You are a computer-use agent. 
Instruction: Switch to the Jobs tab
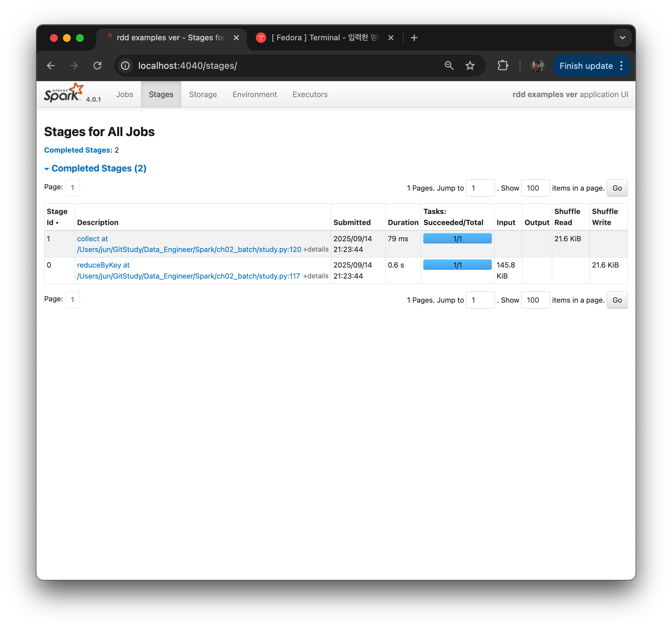click(x=124, y=94)
